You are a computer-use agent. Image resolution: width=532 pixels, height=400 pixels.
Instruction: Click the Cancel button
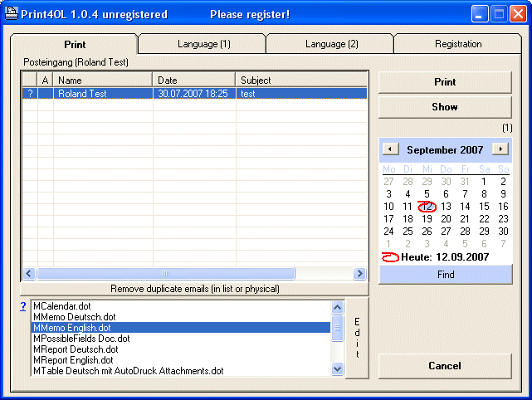(x=445, y=366)
